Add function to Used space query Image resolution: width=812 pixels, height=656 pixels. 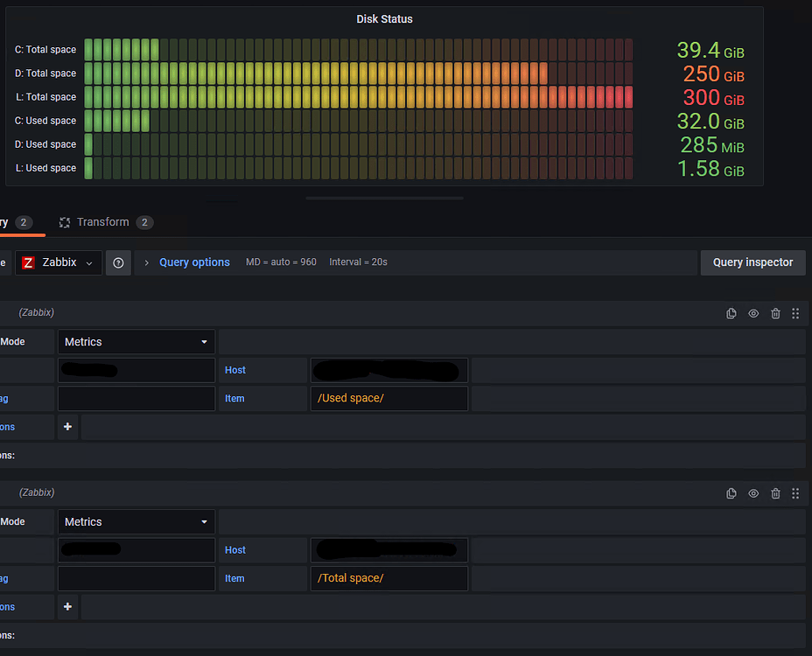(x=67, y=427)
